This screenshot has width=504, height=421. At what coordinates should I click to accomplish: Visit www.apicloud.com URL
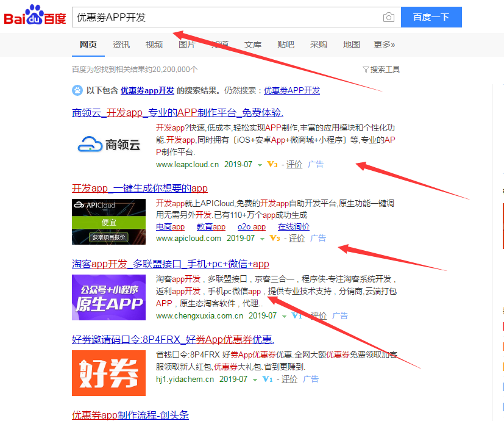pyautogui.click(x=189, y=238)
